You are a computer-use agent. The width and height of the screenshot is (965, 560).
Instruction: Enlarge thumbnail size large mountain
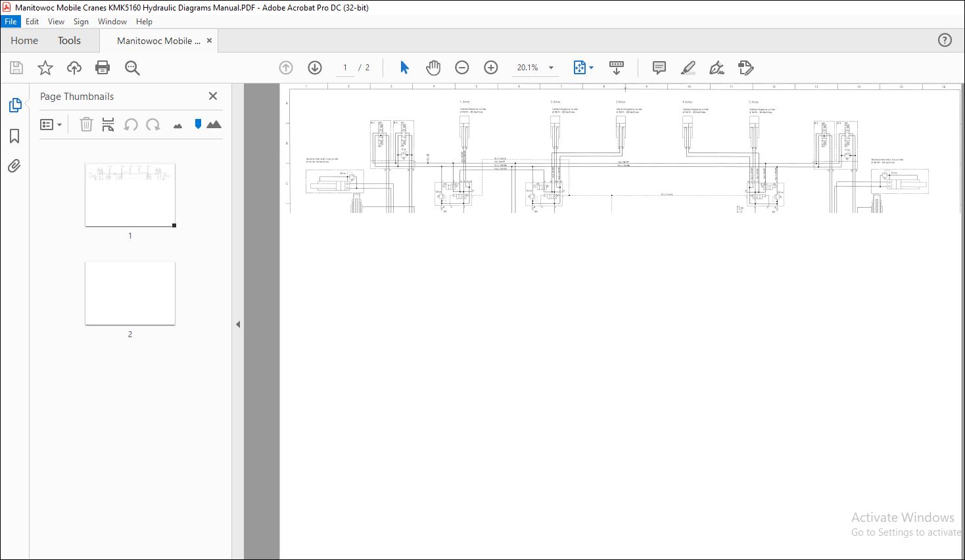click(214, 124)
